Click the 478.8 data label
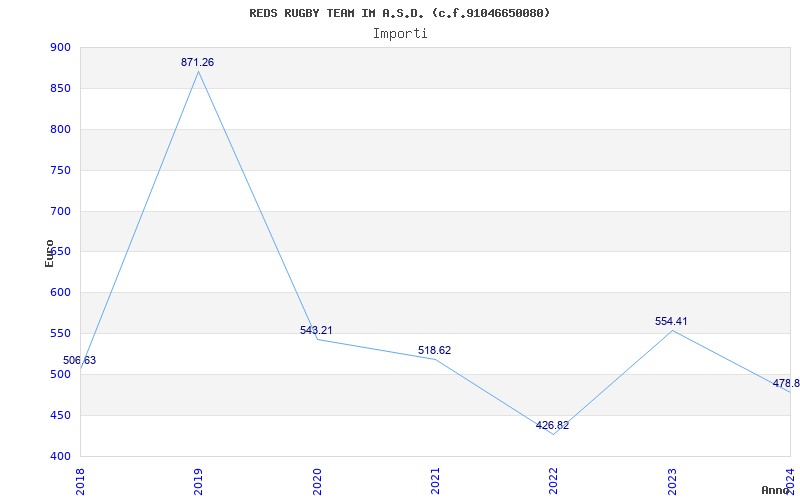 pos(786,383)
